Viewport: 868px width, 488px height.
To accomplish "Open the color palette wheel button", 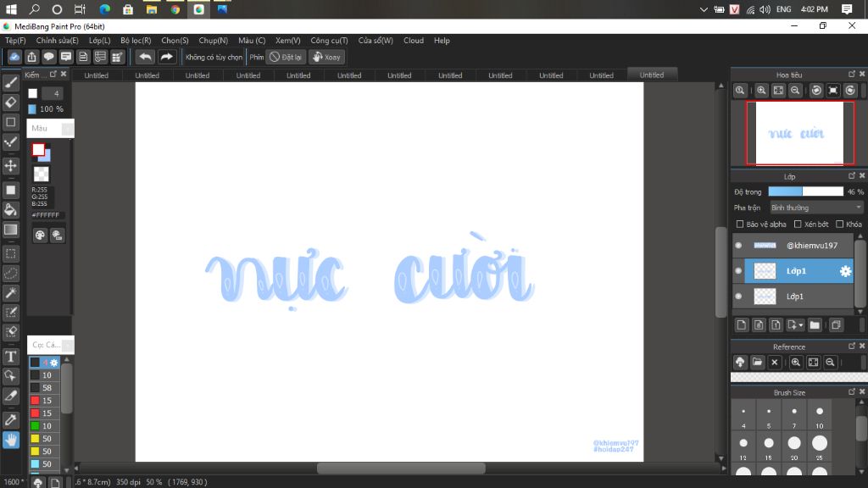I will [40, 236].
